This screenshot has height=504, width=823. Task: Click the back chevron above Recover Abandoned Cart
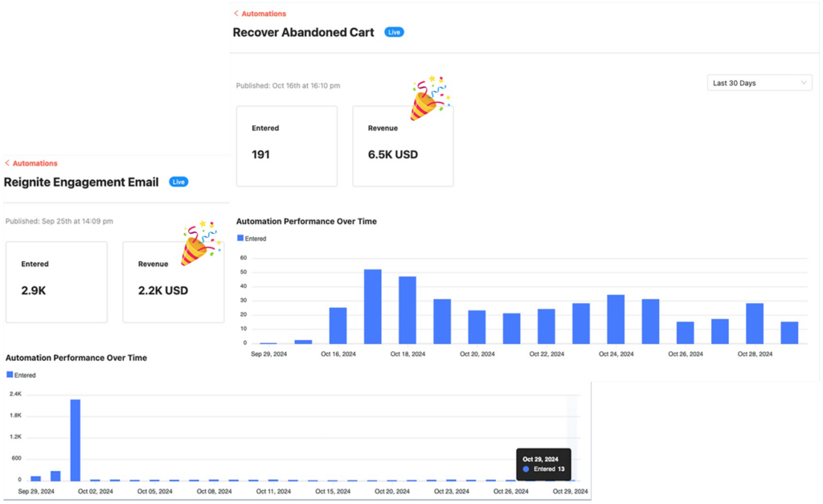[235, 14]
